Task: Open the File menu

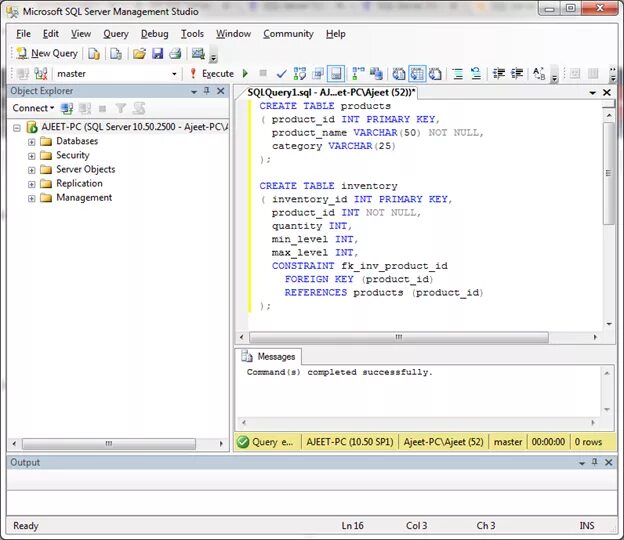Action: (x=23, y=34)
